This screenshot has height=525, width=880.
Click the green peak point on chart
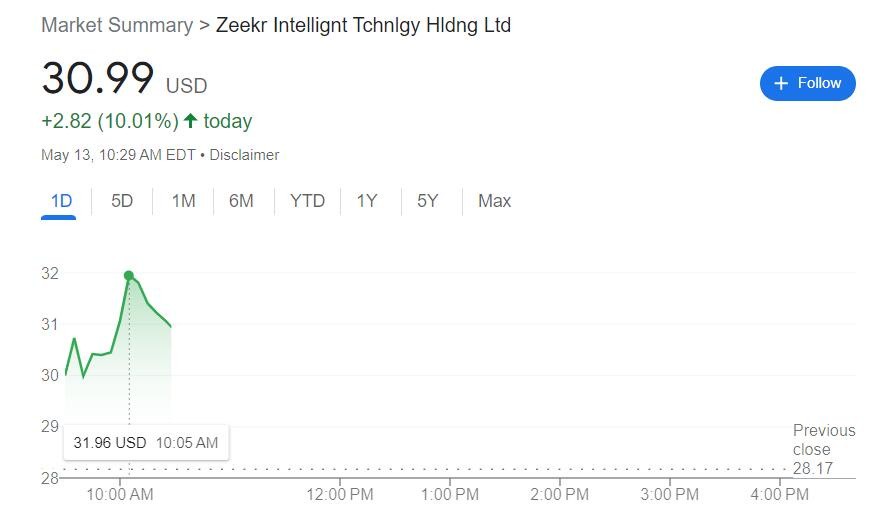tap(129, 275)
